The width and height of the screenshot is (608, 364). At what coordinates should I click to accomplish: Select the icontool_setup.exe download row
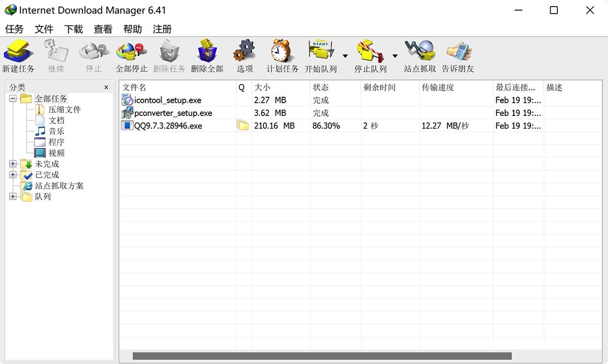coord(361,100)
